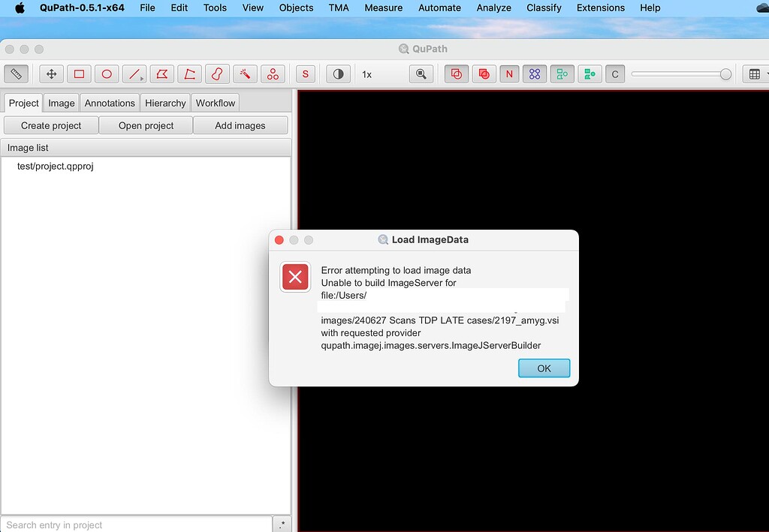Open the Analyze menu
The width and height of the screenshot is (769, 532).
(493, 8)
